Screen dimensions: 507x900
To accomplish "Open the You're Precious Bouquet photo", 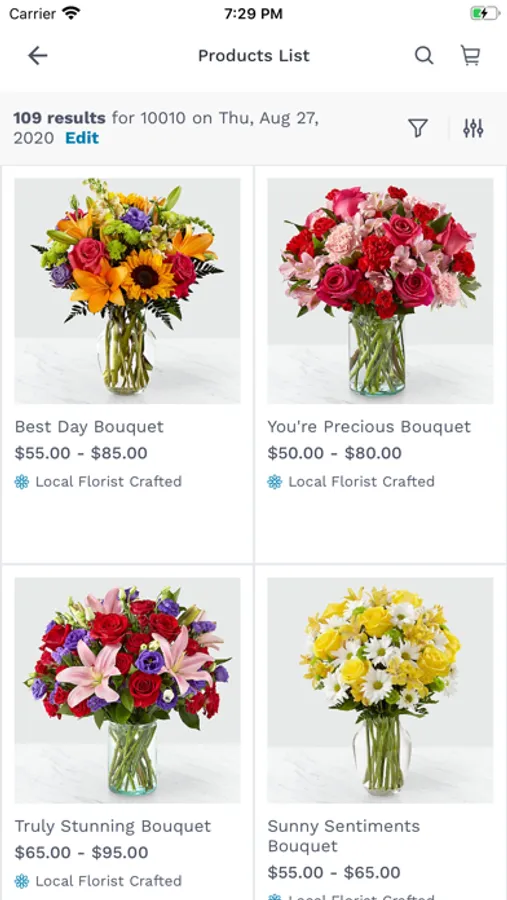I will coord(380,291).
